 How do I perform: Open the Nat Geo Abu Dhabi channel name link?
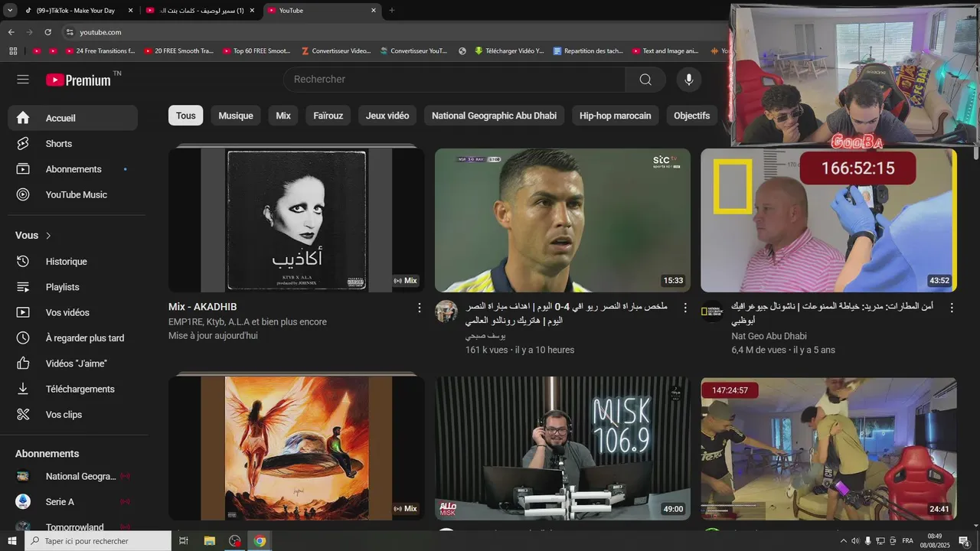click(769, 336)
